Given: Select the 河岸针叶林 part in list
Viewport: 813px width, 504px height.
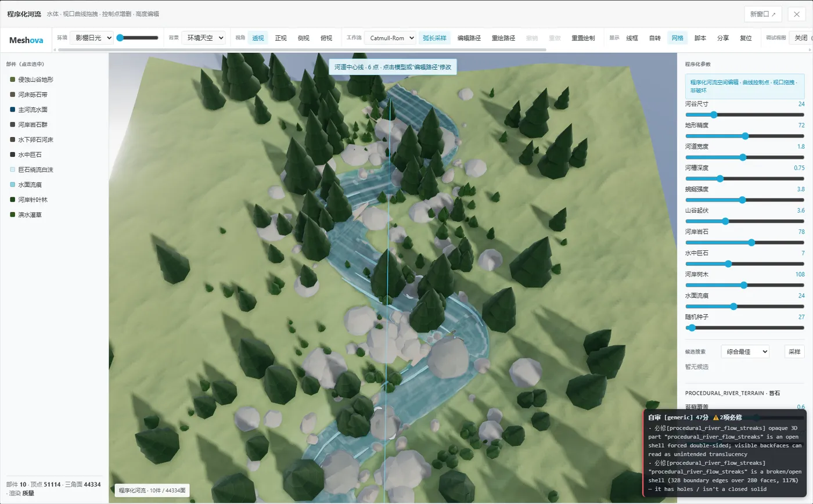Looking at the screenshot, I should pos(33,200).
